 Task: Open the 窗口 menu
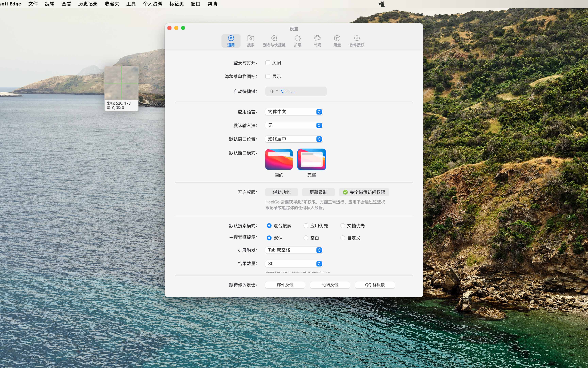pos(196,4)
